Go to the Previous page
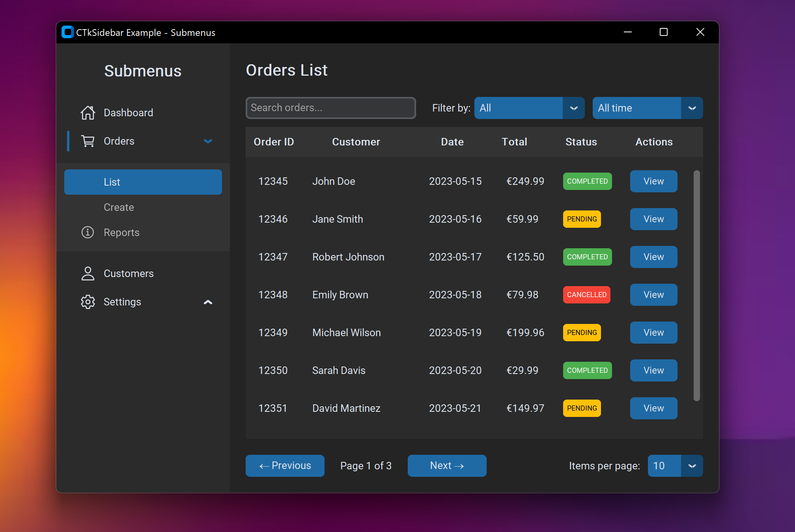Image resolution: width=795 pixels, height=532 pixels. 285,466
